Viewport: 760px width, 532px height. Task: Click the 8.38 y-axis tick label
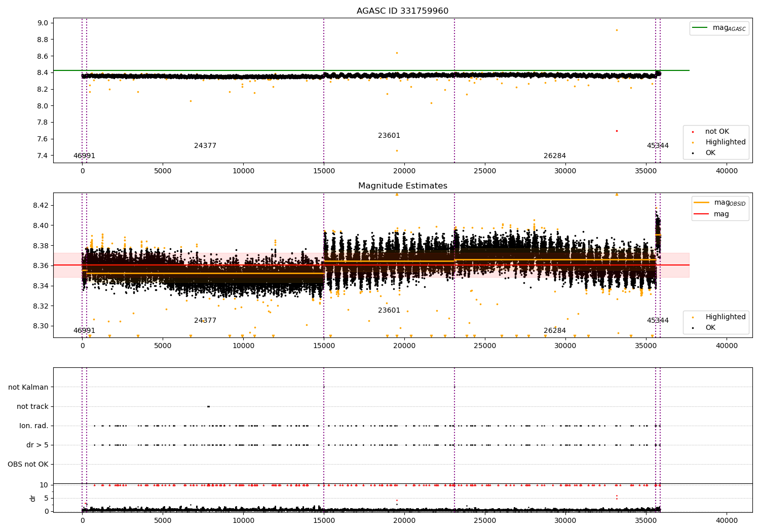(x=41, y=246)
